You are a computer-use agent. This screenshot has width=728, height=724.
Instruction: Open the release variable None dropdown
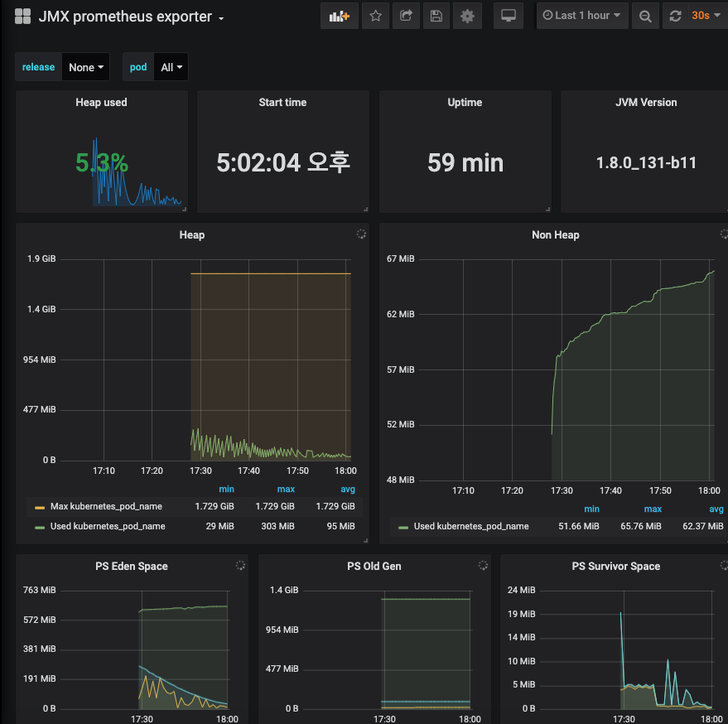85,66
